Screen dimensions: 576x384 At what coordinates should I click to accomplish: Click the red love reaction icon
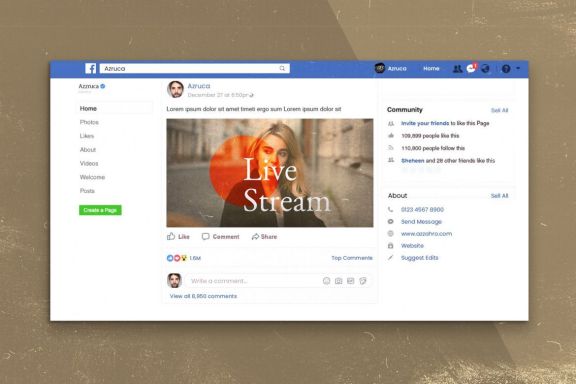pyautogui.click(x=177, y=258)
